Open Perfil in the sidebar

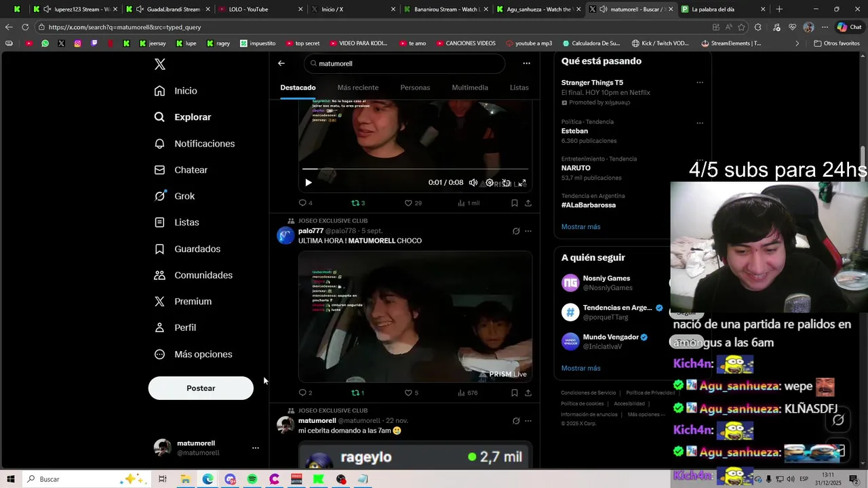click(175, 327)
